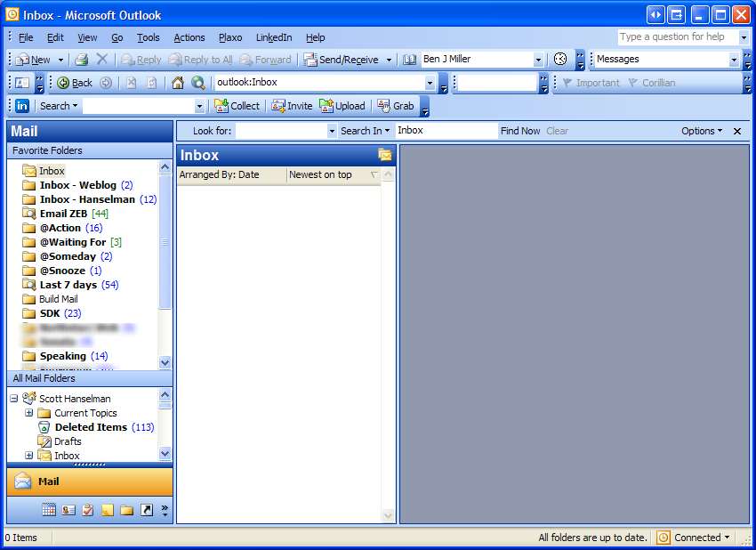Click the folder icon in the Inbox header

click(x=385, y=155)
